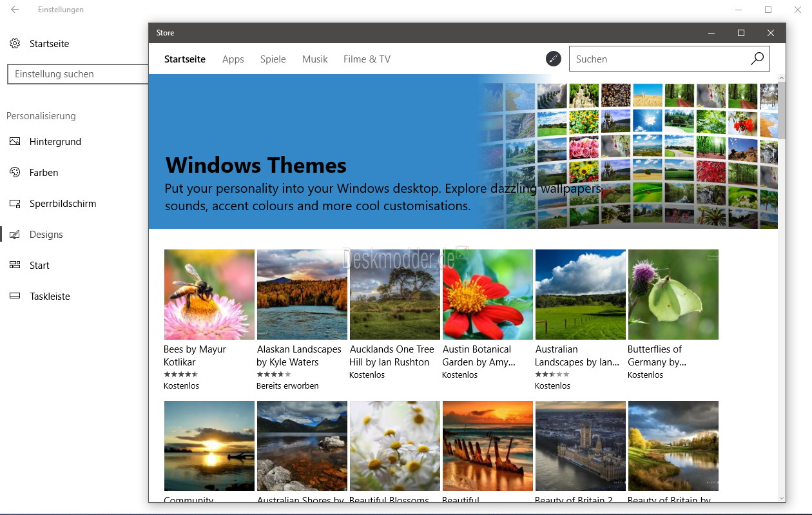Go to the Filme & TV tab
This screenshot has width=812, height=515.
point(367,59)
